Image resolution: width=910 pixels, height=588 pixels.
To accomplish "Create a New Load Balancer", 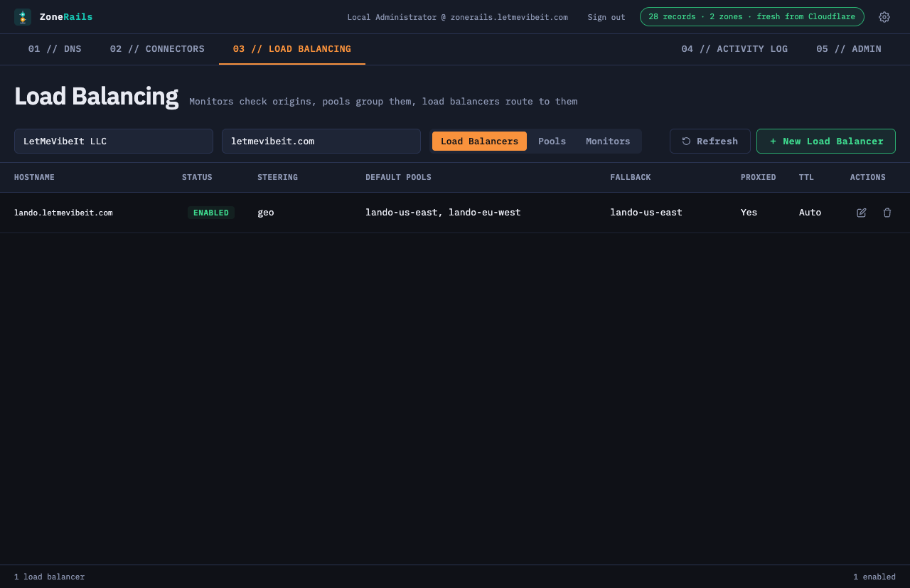I will 826,141.
